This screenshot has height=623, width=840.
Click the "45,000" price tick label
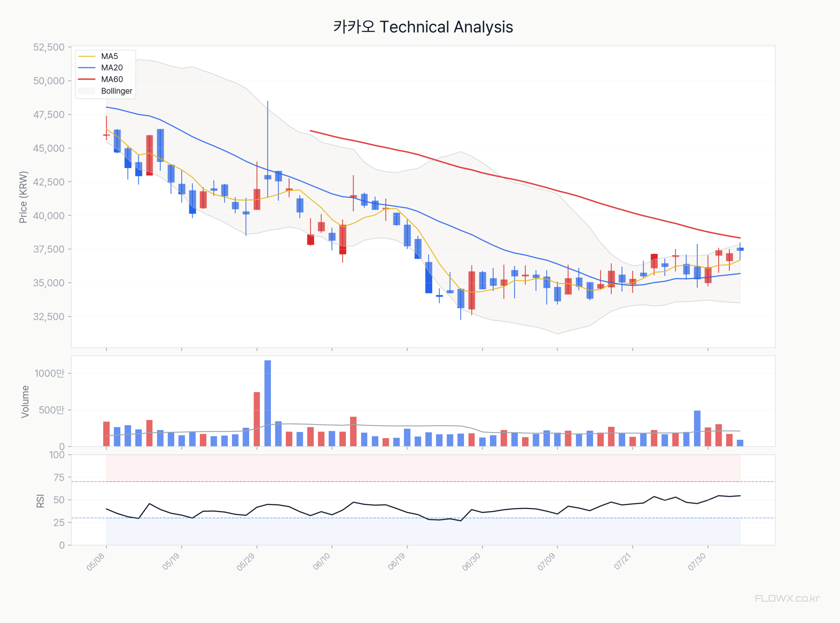49,149
